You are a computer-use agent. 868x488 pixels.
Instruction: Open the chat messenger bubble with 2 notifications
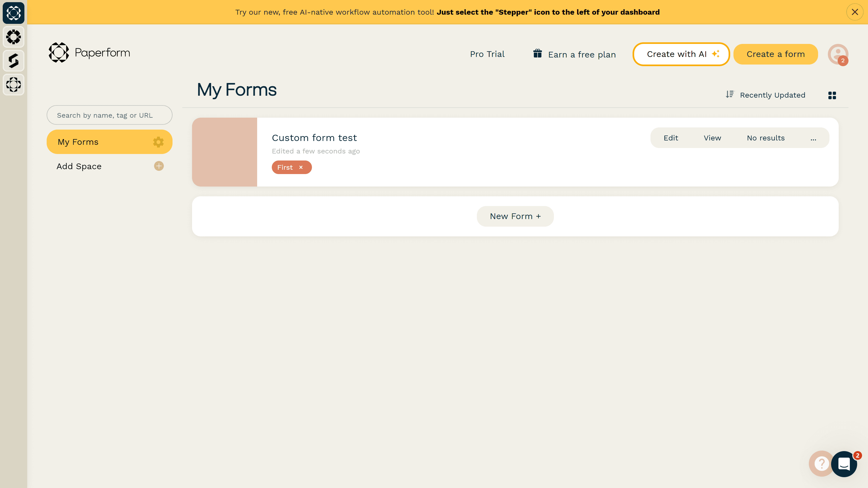pyautogui.click(x=844, y=464)
